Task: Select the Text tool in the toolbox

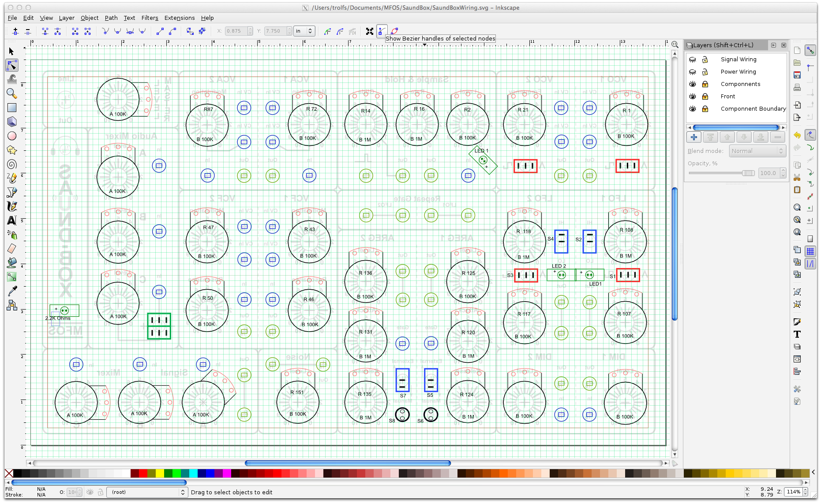Action: pos(11,220)
